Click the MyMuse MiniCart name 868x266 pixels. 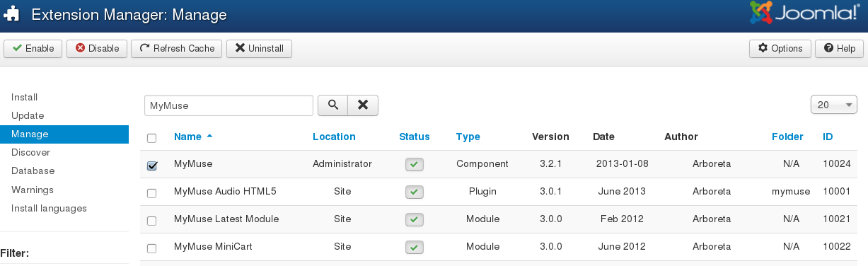tap(213, 247)
